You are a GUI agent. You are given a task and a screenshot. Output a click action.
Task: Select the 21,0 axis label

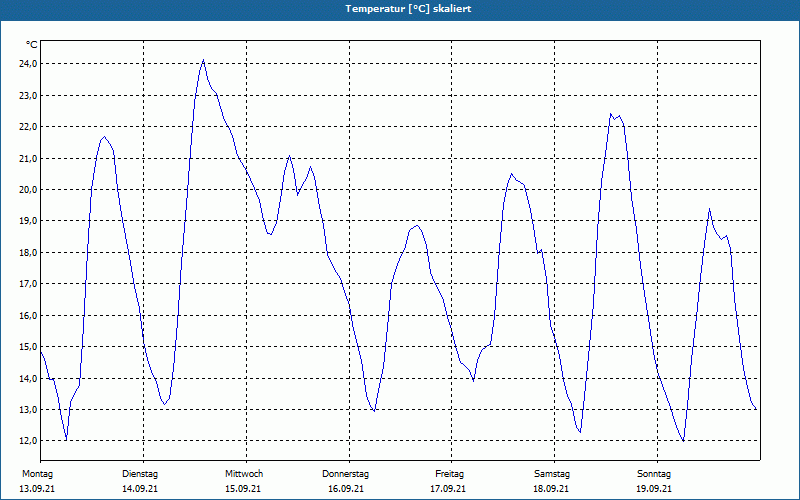click(x=28, y=158)
